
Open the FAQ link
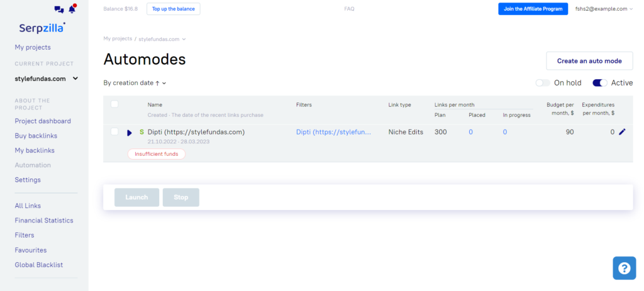click(x=349, y=9)
